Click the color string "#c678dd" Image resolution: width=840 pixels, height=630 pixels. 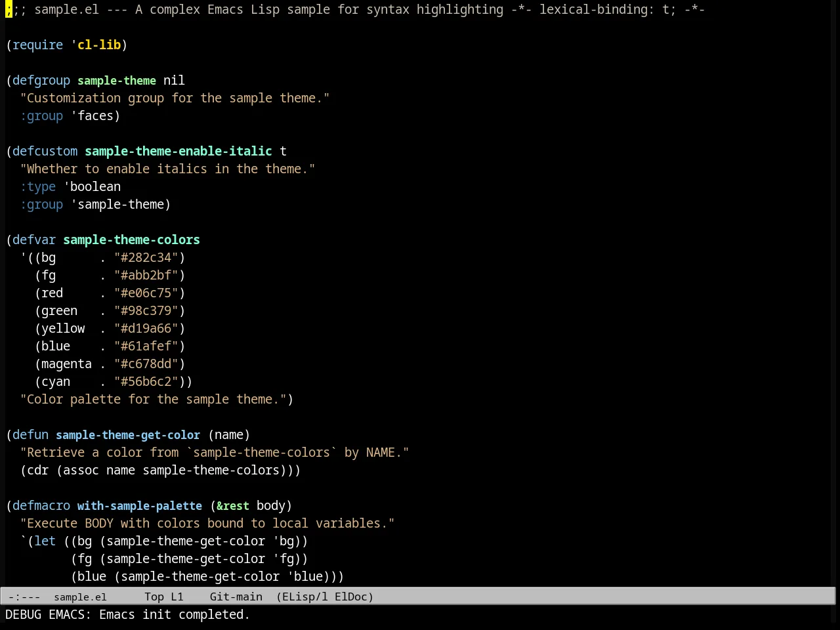[146, 364]
